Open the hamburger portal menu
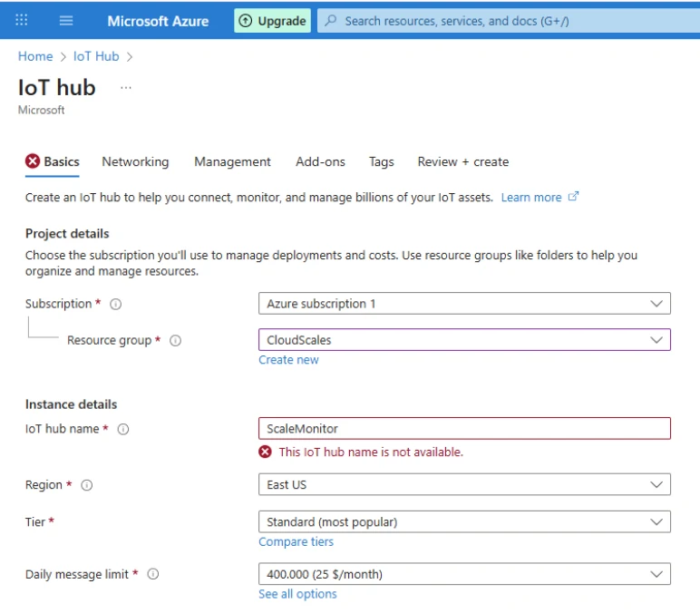700x613 pixels. 66,21
